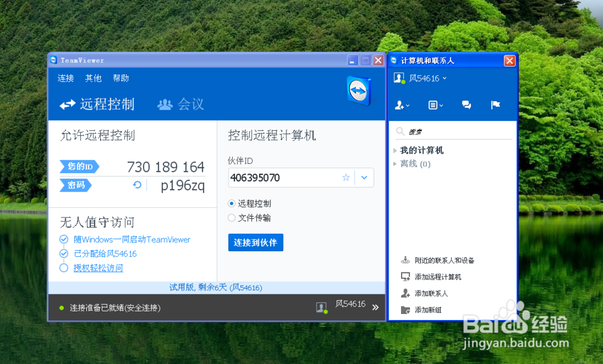
Task: Click account avatar in status bar
Action: pyautogui.click(x=321, y=307)
